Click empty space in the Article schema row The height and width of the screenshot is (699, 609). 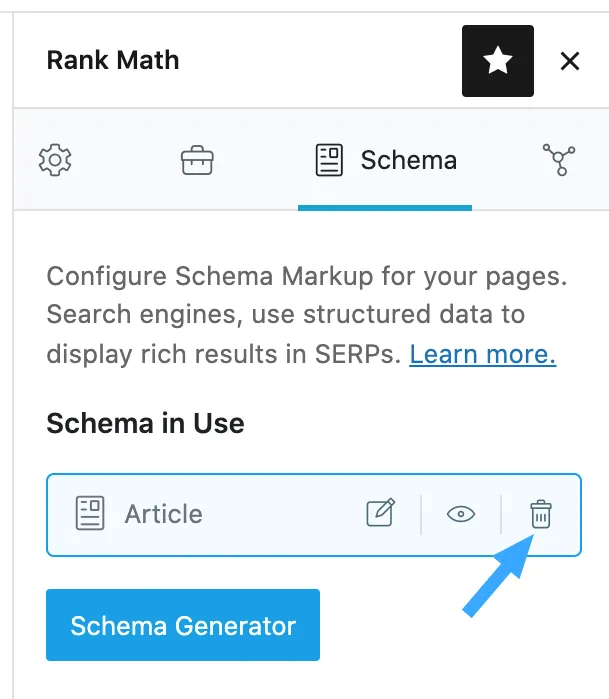[x=280, y=514]
